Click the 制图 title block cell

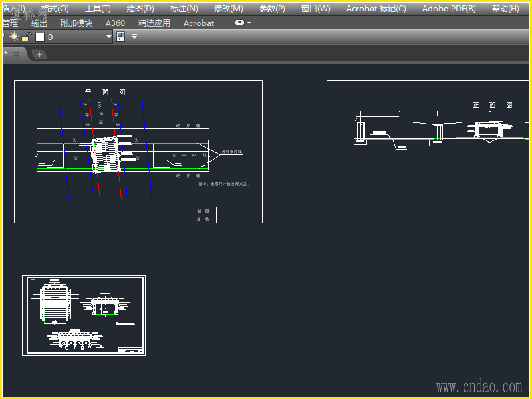[x=203, y=211]
